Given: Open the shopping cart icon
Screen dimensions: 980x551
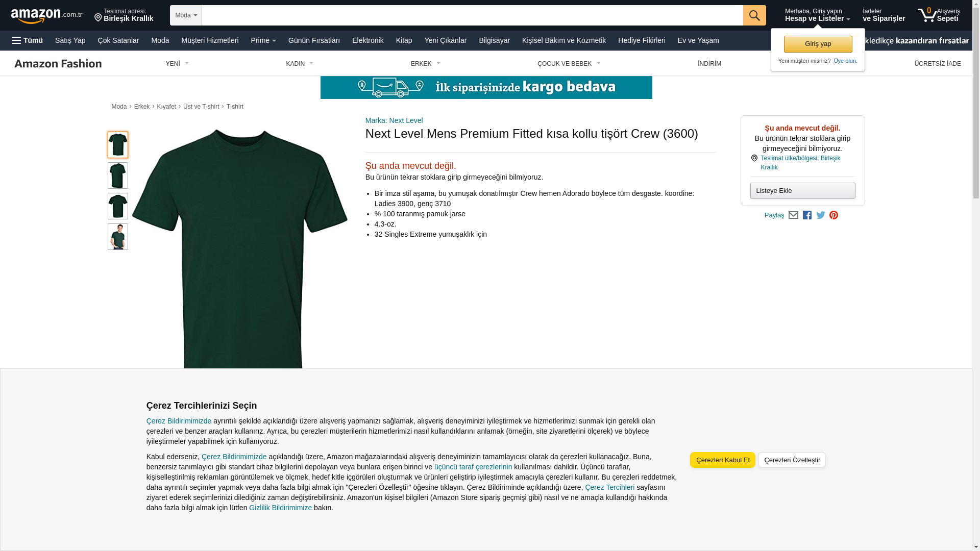Looking at the screenshot, I should pyautogui.click(x=926, y=15).
